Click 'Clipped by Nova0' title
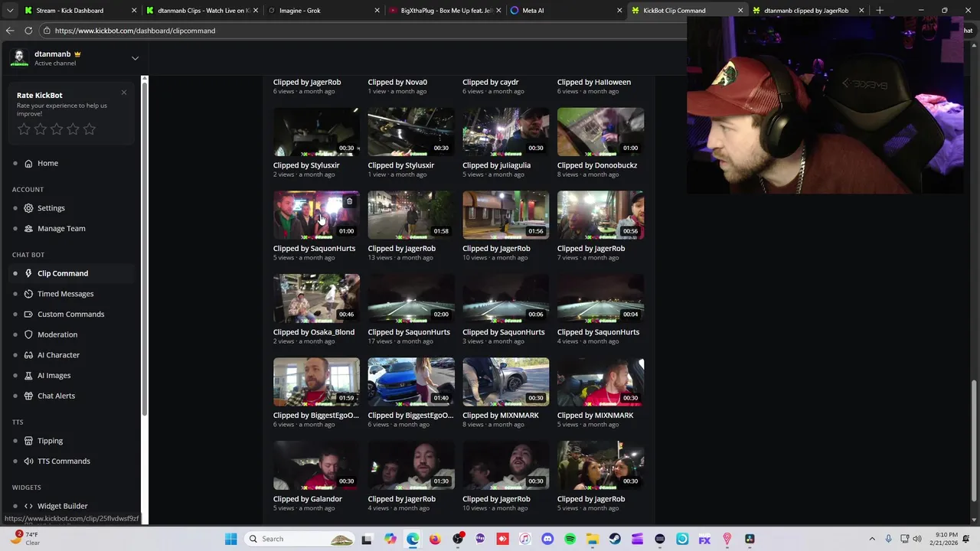 click(x=397, y=82)
